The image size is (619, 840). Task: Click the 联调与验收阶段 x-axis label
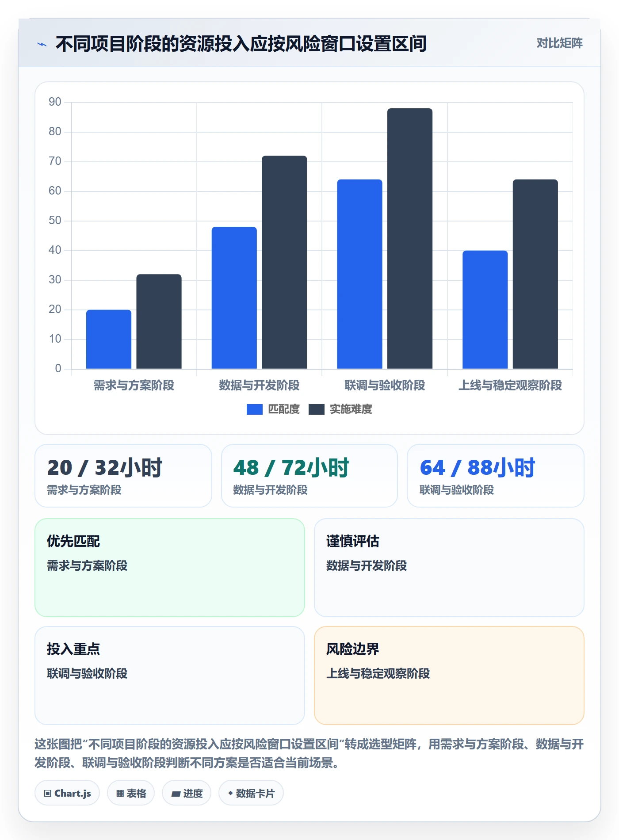coord(385,386)
